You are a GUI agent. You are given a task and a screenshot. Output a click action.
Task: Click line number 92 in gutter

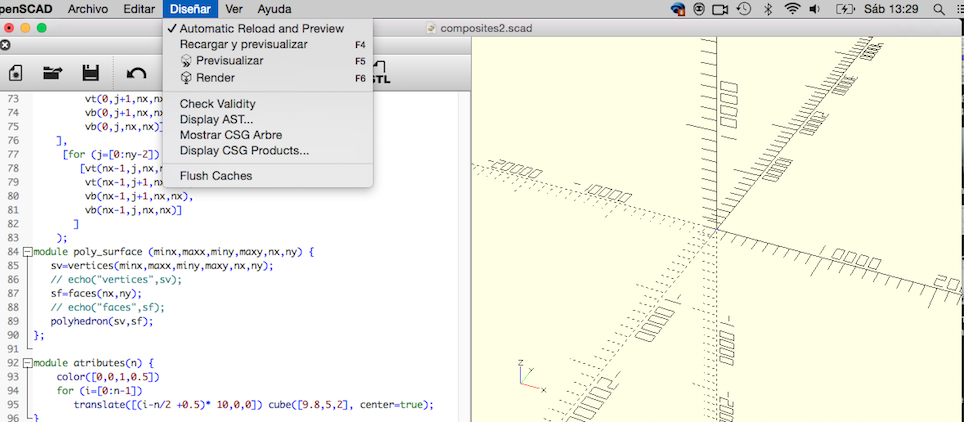[x=12, y=363]
